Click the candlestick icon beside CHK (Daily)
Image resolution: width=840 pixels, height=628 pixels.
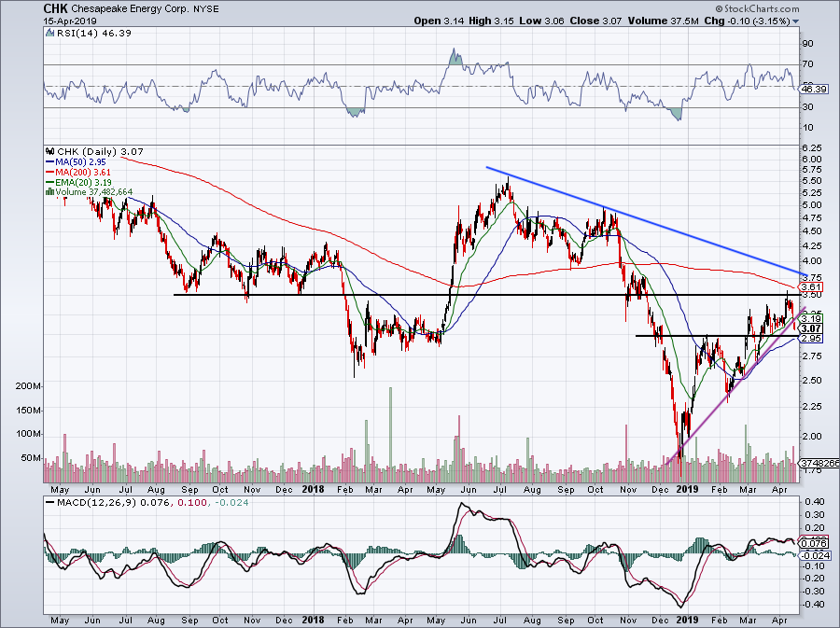point(49,152)
